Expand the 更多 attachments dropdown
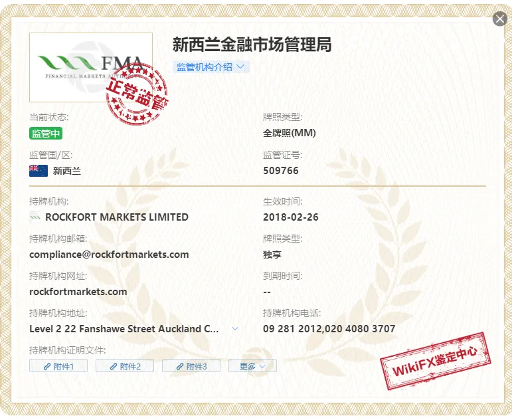 pyautogui.click(x=252, y=366)
